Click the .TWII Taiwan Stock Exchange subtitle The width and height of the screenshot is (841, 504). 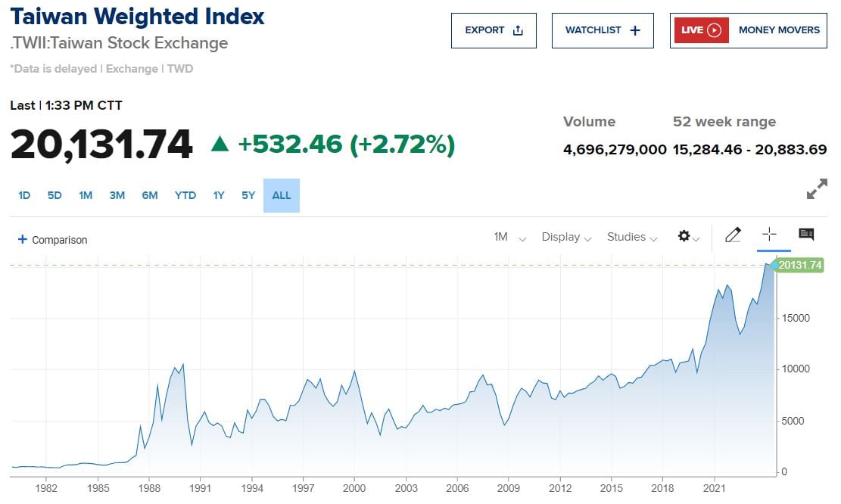[x=118, y=43]
